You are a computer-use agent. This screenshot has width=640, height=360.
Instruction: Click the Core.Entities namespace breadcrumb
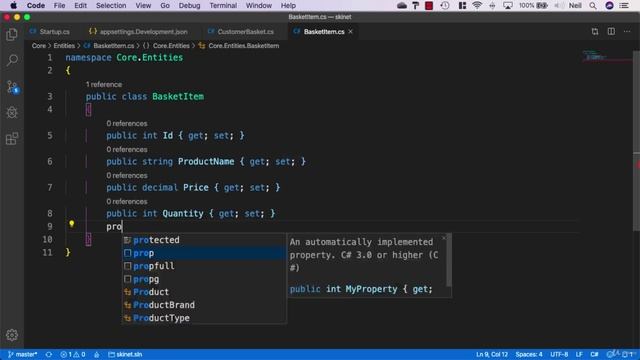(x=167, y=46)
